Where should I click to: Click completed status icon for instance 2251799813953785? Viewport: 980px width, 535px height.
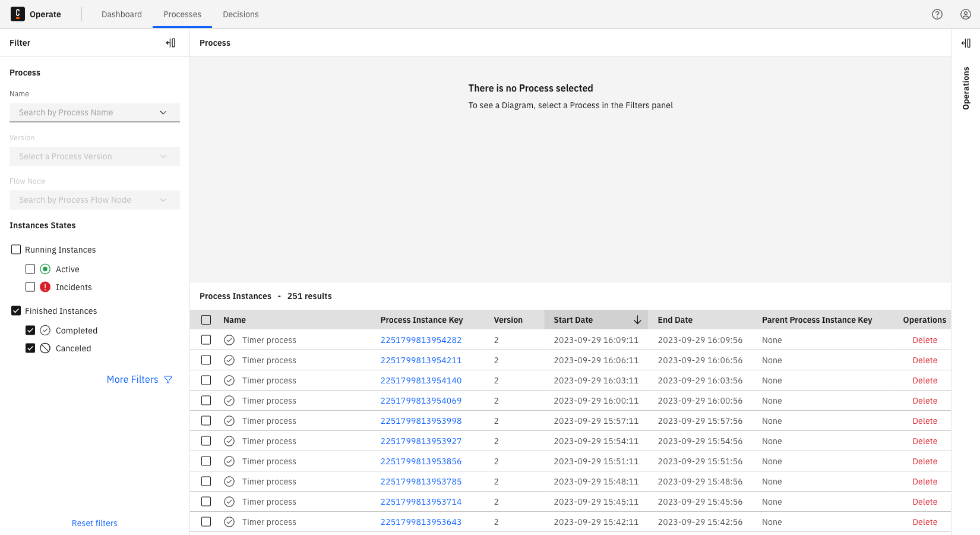(229, 481)
